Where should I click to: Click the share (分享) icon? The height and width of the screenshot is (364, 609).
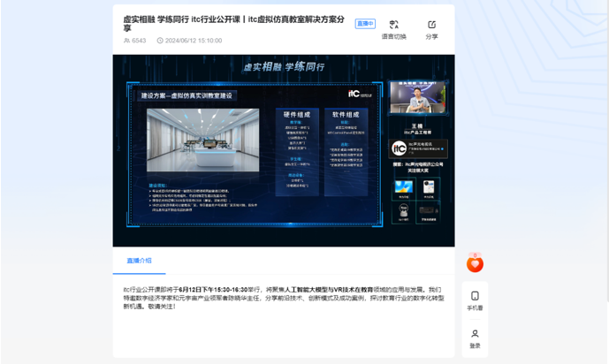(431, 25)
